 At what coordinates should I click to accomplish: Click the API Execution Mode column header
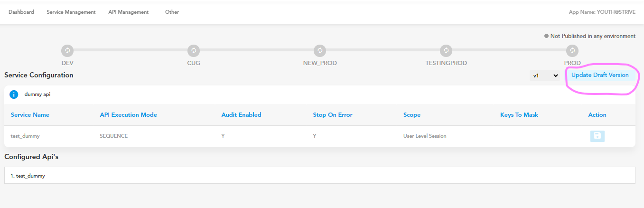128,115
